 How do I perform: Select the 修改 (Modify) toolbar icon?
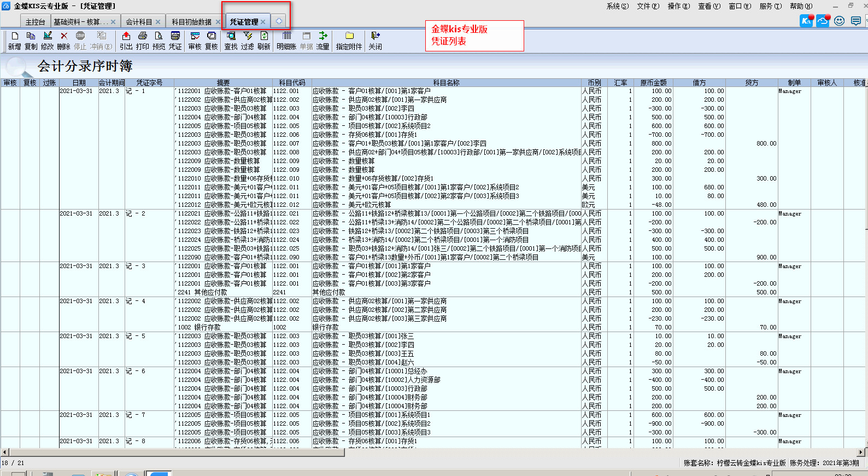click(x=48, y=36)
